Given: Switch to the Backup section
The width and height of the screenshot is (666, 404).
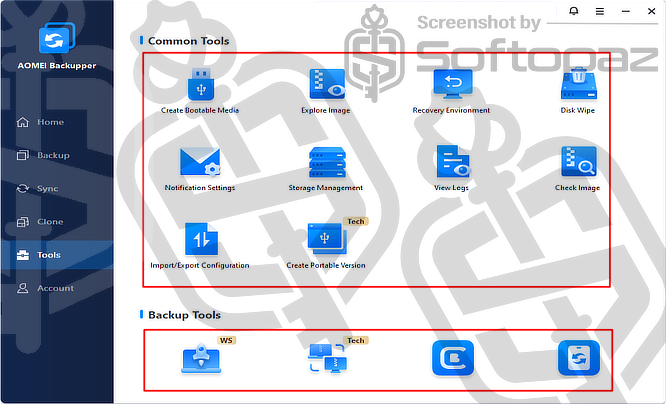Looking at the screenshot, I should click(x=52, y=155).
